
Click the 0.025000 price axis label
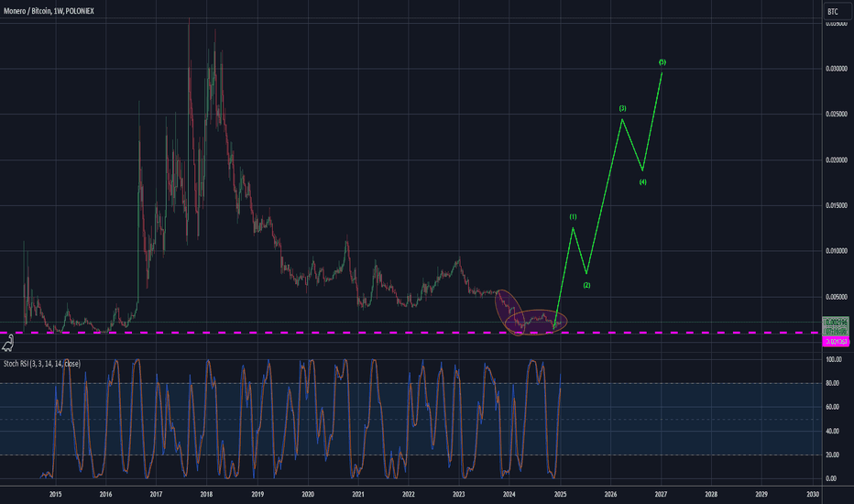pyautogui.click(x=837, y=114)
